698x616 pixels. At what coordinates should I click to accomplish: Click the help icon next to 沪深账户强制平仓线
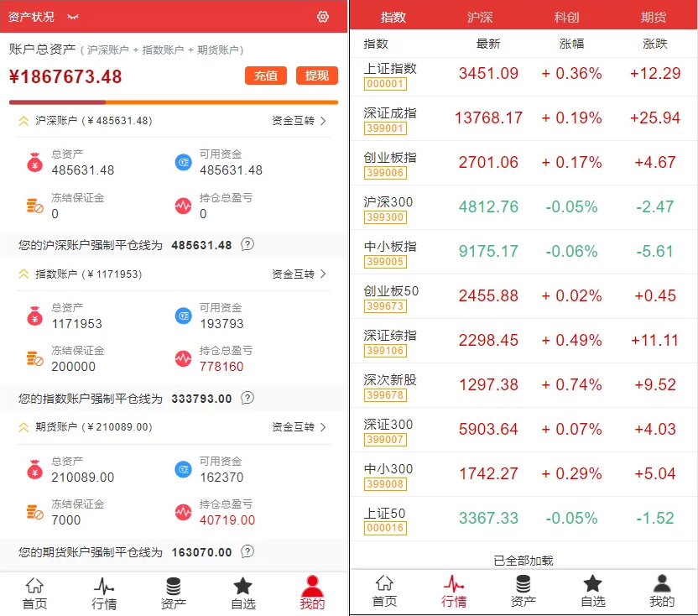tap(247, 245)
